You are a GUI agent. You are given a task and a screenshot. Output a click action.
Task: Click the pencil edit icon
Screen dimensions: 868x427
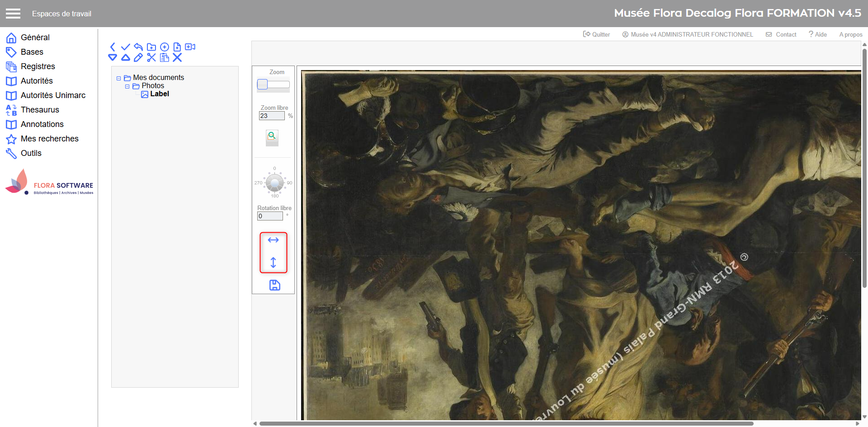pyautogui.click(x=138, y=57)
